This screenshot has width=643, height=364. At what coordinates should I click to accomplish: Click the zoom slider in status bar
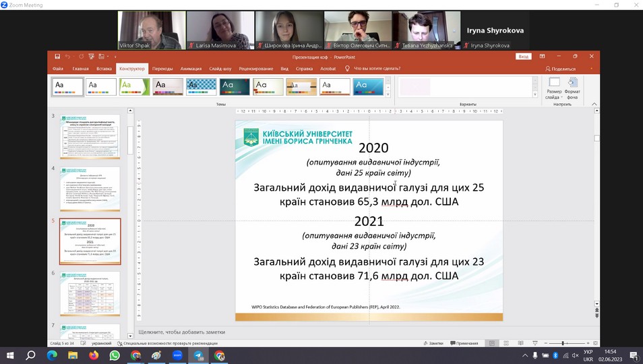click(563, 344)
